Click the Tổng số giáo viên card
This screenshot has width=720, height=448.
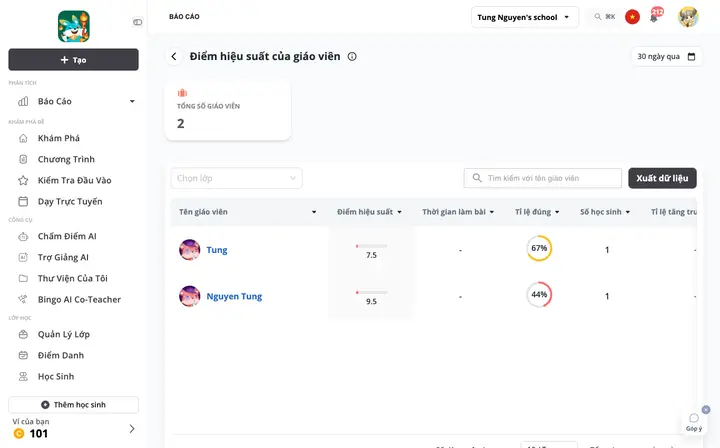coord(228,110)
